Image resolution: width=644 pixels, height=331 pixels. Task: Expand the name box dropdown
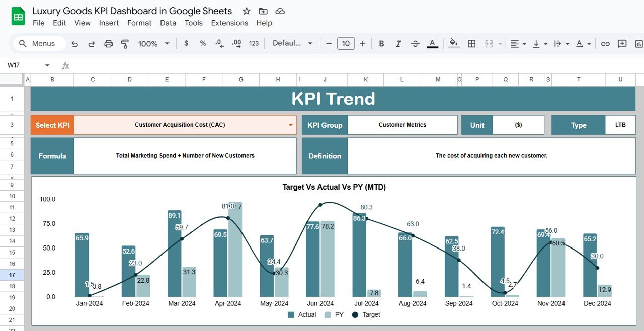click(47, 65)
